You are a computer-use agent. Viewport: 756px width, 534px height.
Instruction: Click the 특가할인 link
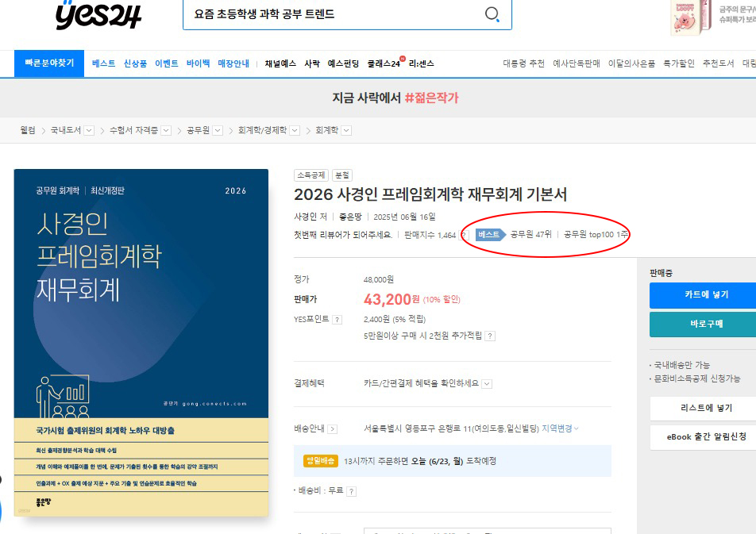pyautogui.click(x=679, y=63)
